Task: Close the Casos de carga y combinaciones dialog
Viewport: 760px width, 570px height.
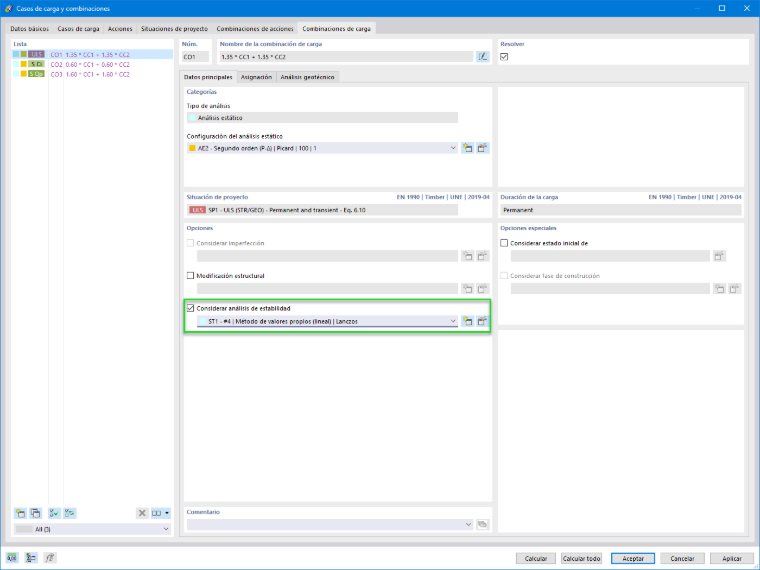Action: [747, 8]
